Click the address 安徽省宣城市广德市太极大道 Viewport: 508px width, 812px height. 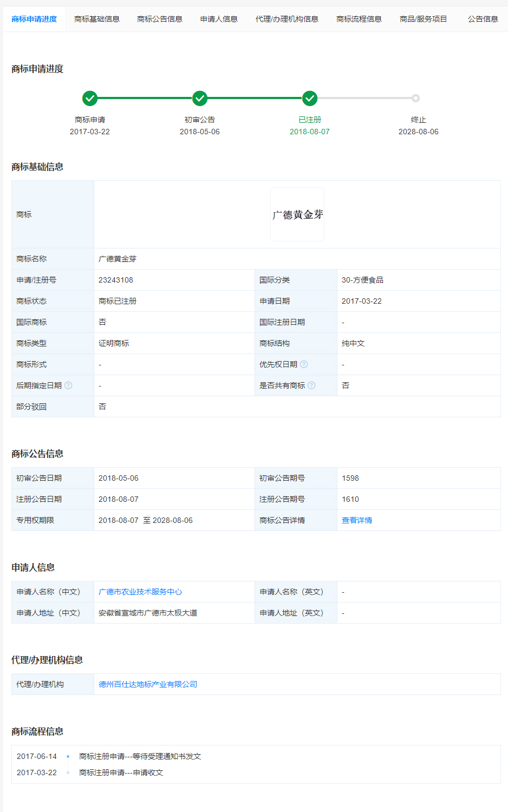[148, 613]
